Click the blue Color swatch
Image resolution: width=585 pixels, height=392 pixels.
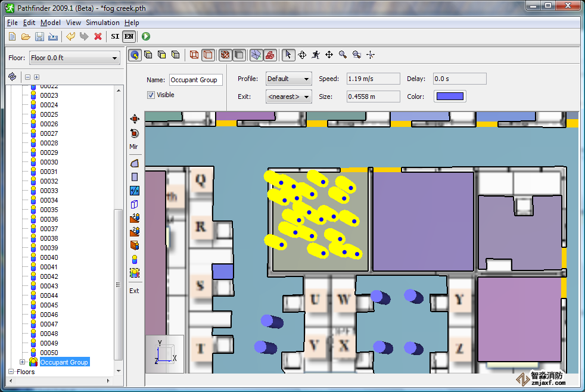[x=450, y=97]
